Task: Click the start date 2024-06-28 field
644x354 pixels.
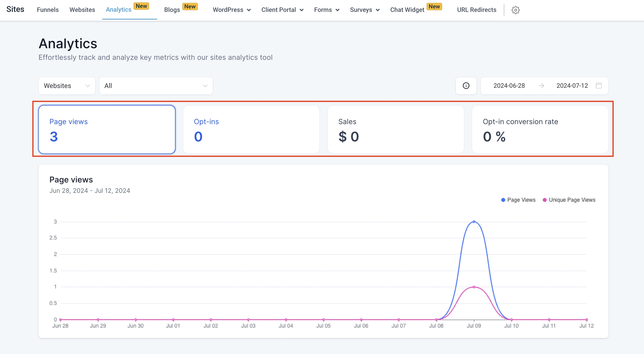Action: (x=509, y=86)
